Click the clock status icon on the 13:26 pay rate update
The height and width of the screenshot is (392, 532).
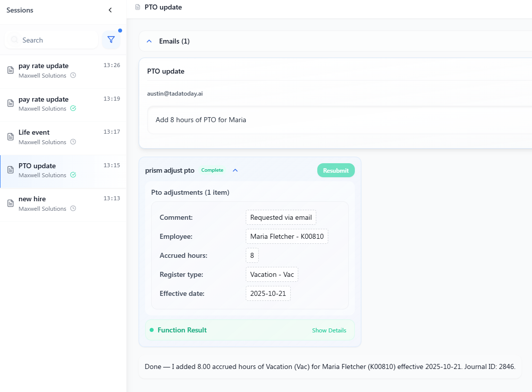click(x=73, y=75)
